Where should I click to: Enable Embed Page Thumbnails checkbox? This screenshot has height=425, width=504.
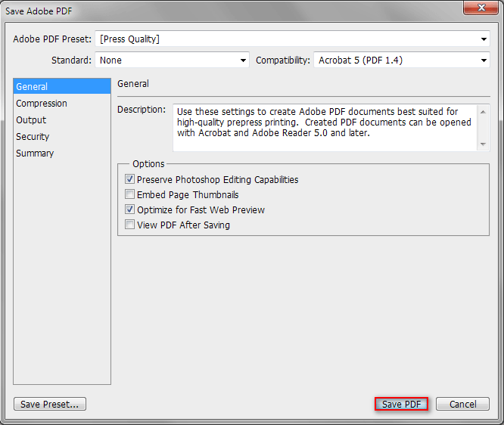(x=130, y=194)
